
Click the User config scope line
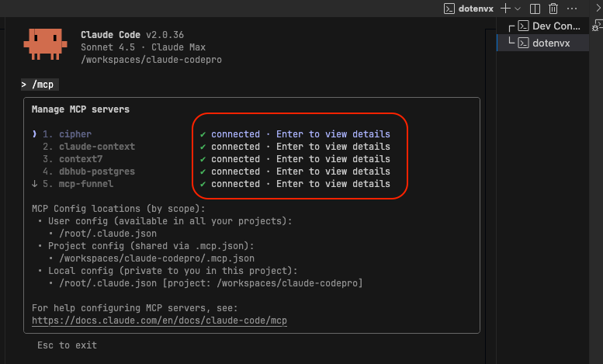pos(170,221)
